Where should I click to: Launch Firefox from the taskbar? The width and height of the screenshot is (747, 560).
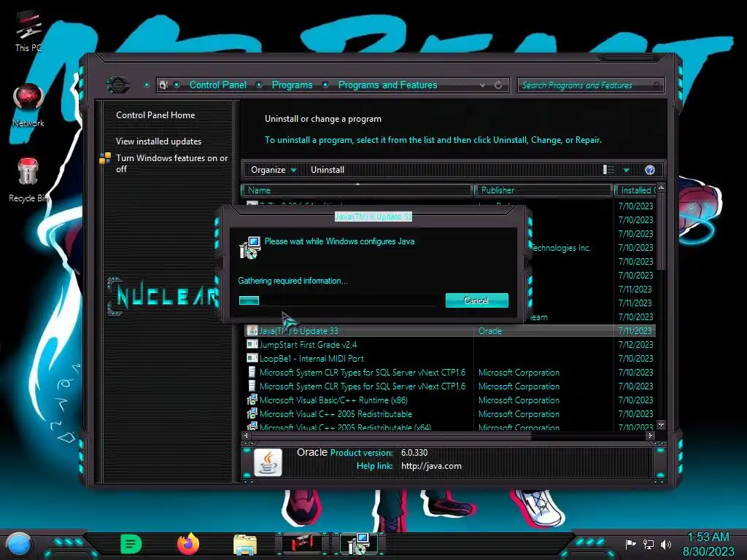(x=188, y=544)
